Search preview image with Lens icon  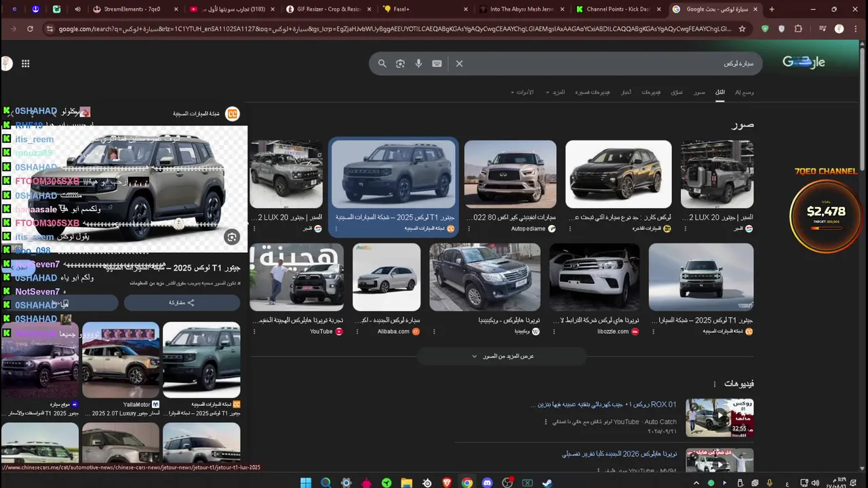232,237
